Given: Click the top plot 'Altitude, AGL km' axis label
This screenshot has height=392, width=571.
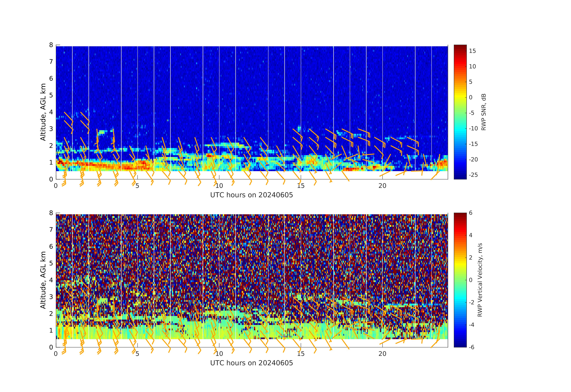Looking at the screenshot, I should pyautogui.click(x=43, y=112).
